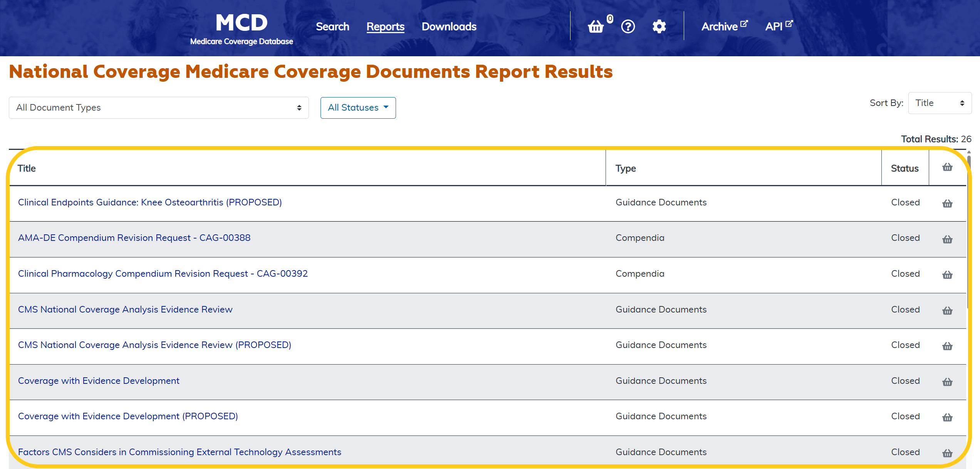Image resolution: width=980 pixels, height=469 pixels.
Task: Open CMS National Coverage Analysis Evidence Review link
Action: pyautogui.click(x=125, y=309)
